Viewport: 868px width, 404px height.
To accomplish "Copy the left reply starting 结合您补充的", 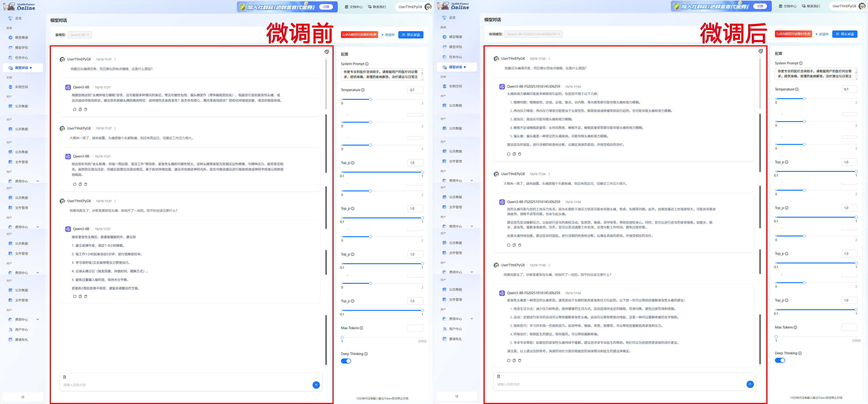I will tap(80, 184).
